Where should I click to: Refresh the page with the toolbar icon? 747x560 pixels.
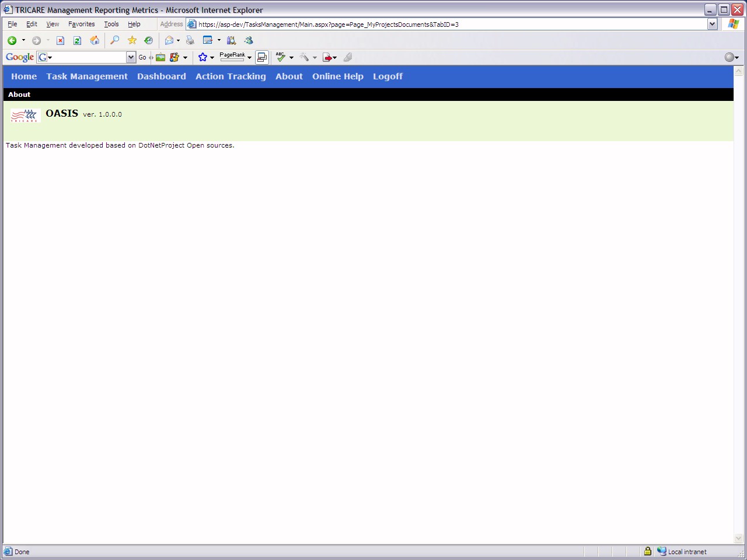tap(77, 40)
